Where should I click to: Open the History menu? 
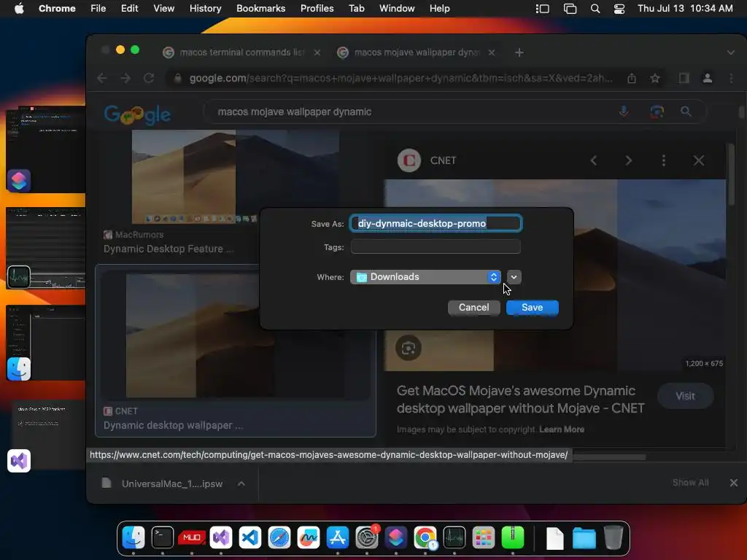(x=205, y=9)
